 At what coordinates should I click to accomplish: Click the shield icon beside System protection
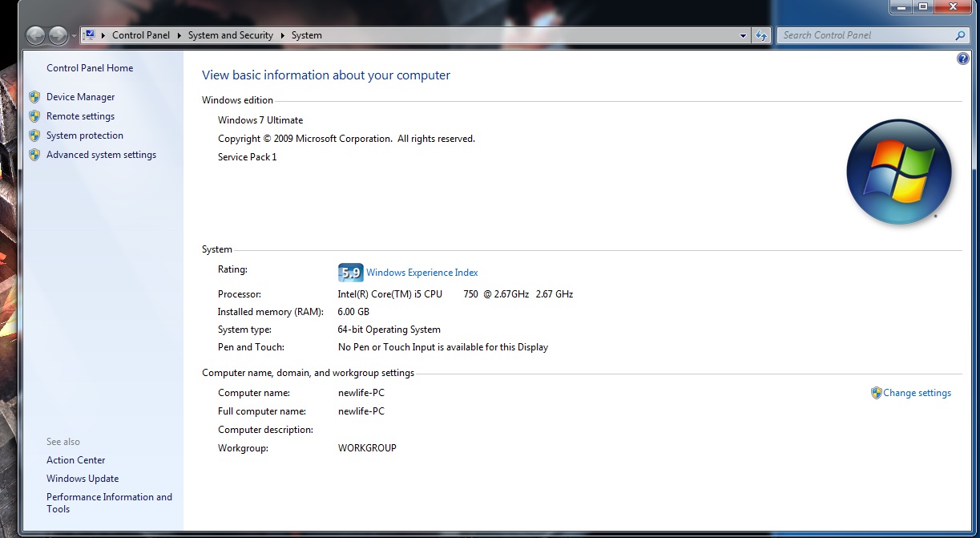pos(34,136)
